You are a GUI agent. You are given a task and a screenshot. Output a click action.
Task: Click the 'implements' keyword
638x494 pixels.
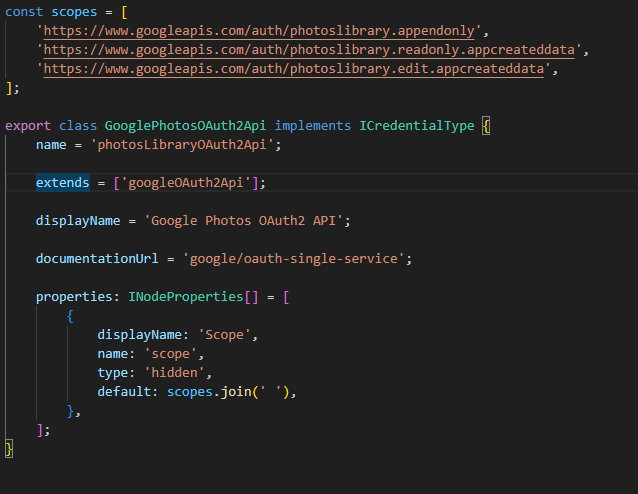(x=312, y=126)
